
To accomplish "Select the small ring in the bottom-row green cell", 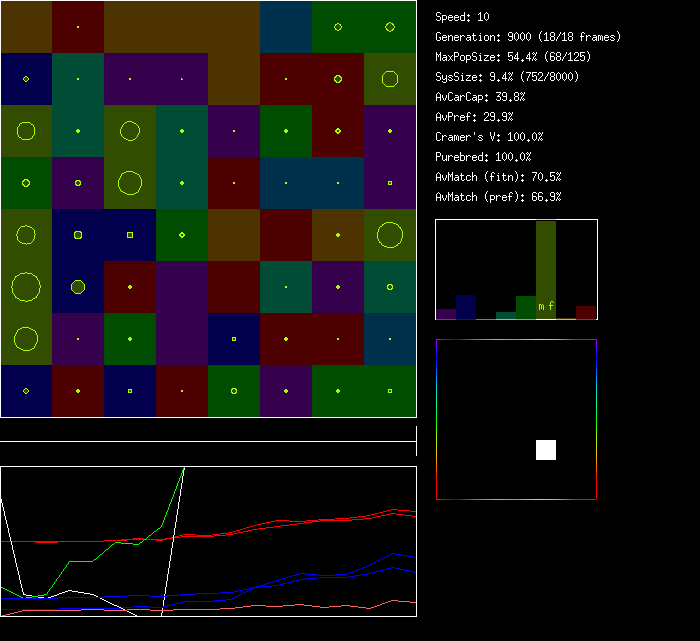I will [234, 391].
